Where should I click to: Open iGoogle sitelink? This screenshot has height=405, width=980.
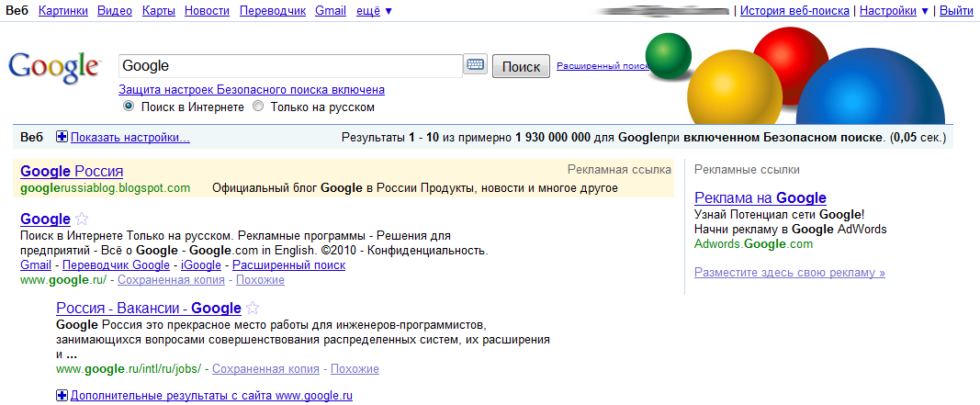(x=200, y=265)
